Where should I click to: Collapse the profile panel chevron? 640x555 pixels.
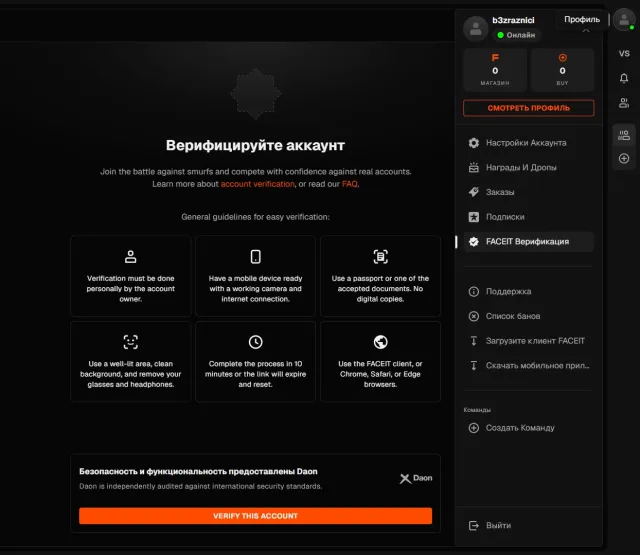pos(586,31)
